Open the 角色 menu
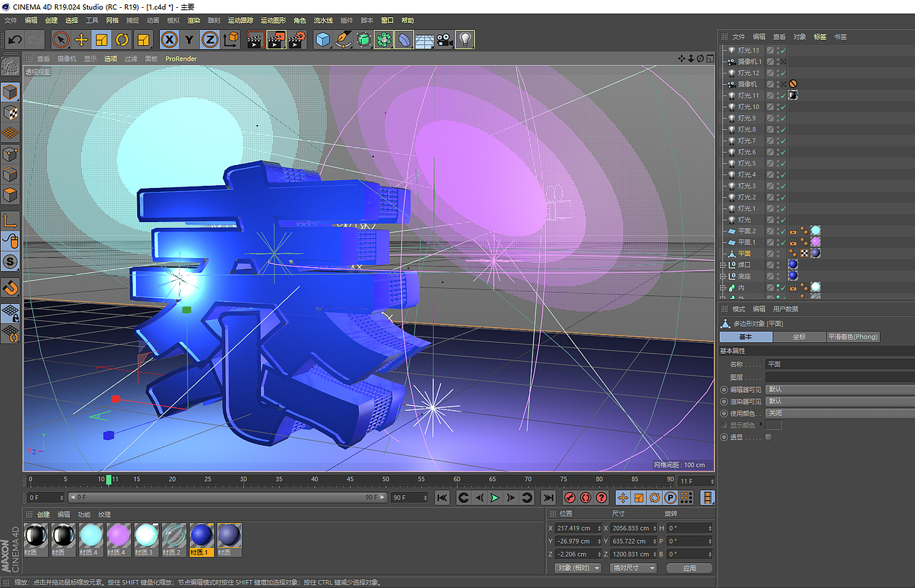 tap(300, 21)
